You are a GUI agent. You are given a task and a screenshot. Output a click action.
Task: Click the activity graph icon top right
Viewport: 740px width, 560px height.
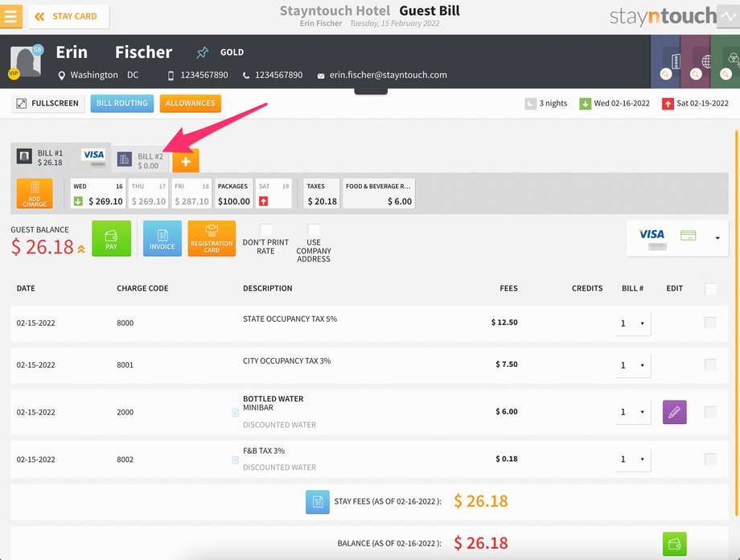point(728,17)
